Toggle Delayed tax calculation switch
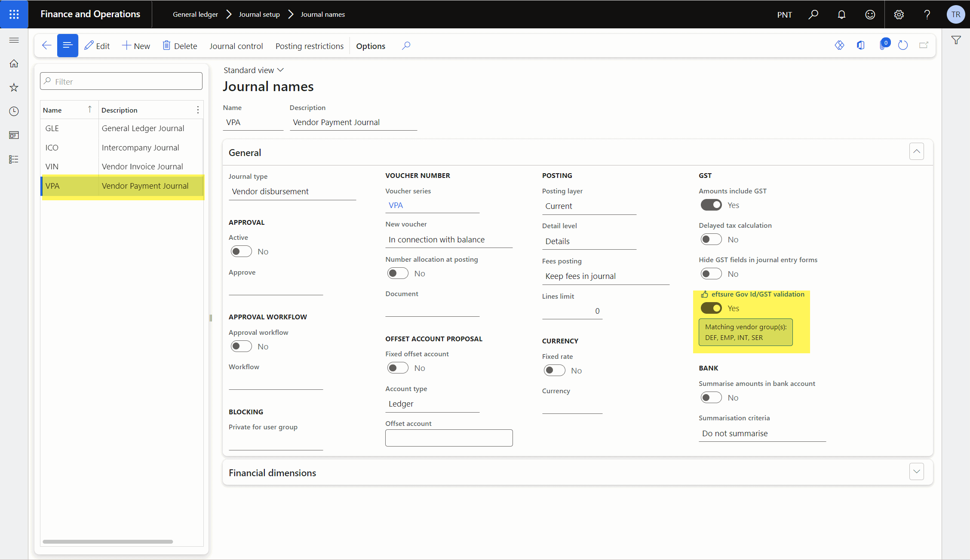This screenshot has width=970, height=560. click(x=711, y=239)
